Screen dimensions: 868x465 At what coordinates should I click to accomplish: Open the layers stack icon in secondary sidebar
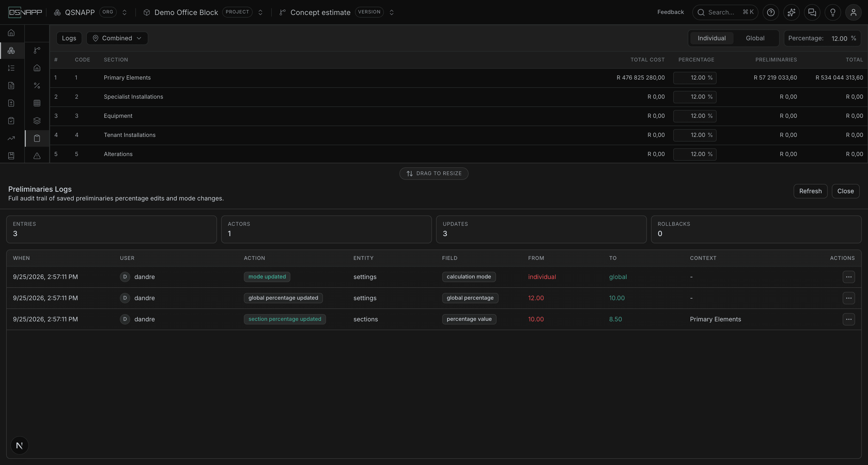[37, 121]
